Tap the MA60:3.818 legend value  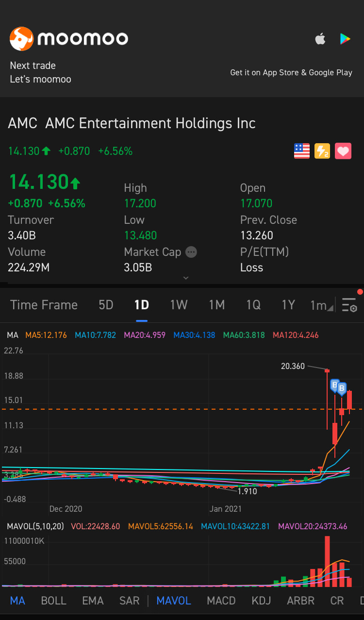click(244, 335)
